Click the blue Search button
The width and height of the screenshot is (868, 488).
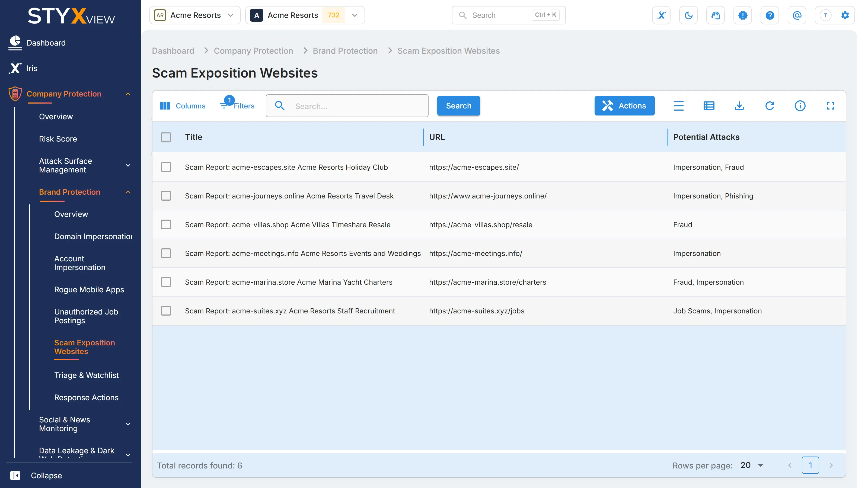pos(458,106)
